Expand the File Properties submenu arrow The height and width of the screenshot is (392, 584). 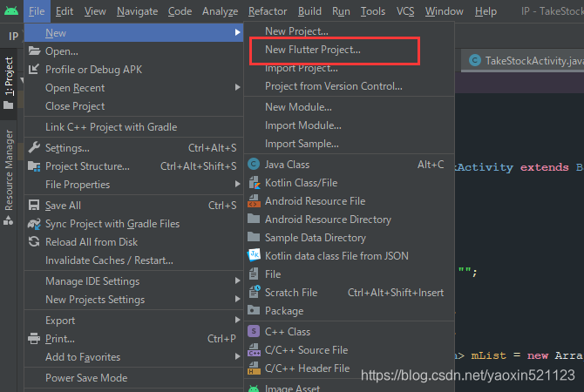pos(237,184)
